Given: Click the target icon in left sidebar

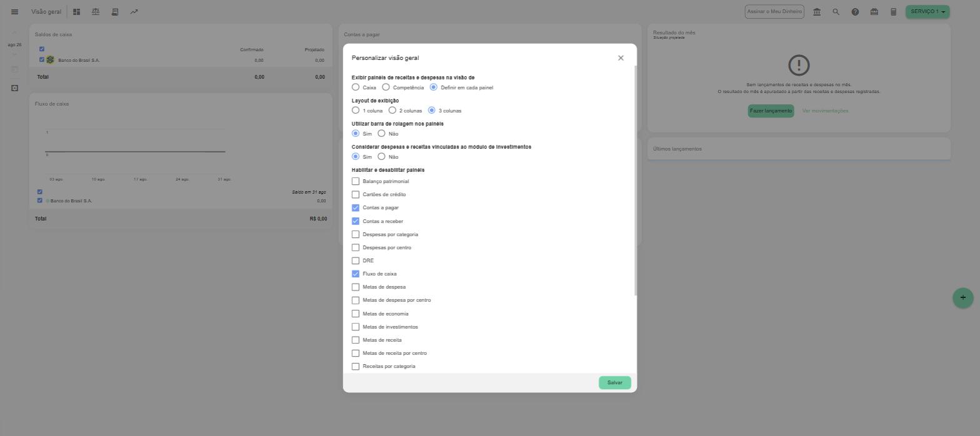Looking at the screenshot, I should (x=14, y=88).
